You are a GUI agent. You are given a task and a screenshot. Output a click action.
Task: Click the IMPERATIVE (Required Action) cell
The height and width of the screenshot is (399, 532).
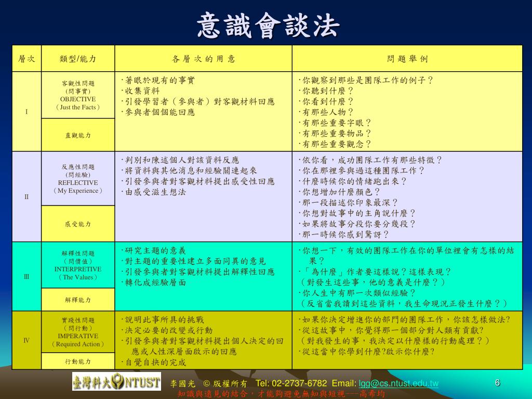pos(78,332)
